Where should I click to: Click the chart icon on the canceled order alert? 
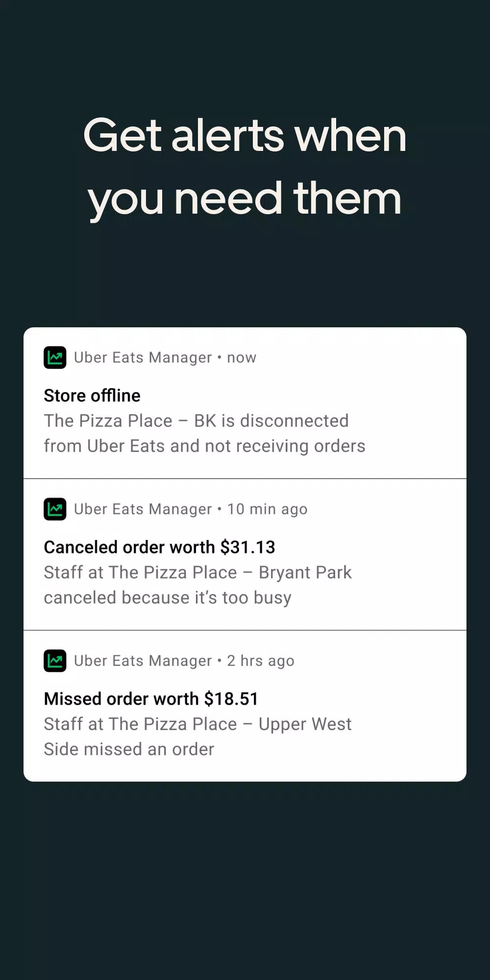[55, 509]
